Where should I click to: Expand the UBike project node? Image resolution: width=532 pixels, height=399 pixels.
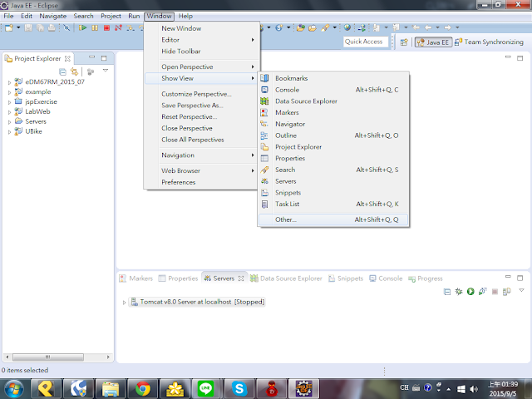click(9, 132)
